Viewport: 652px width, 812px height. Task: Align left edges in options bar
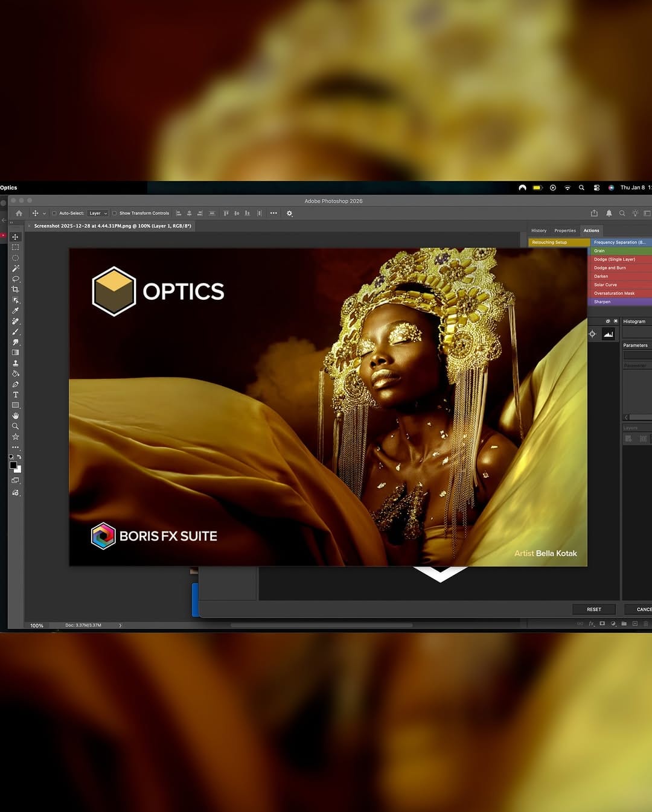pos(179,213)
